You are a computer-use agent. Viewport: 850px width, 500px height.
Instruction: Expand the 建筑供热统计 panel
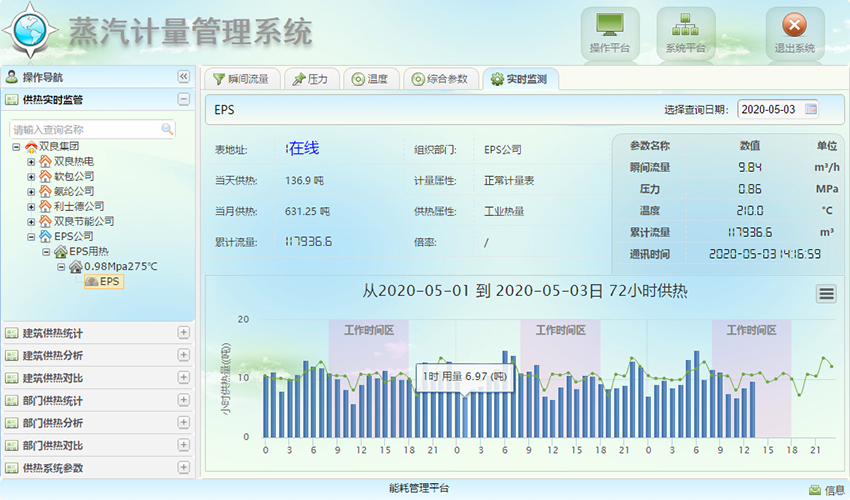coord(183,332)
